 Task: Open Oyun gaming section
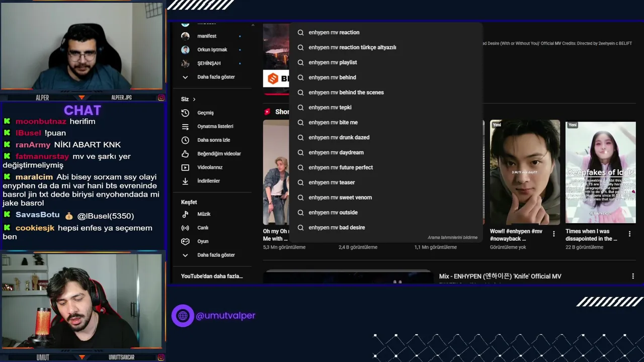pos(203,241)
